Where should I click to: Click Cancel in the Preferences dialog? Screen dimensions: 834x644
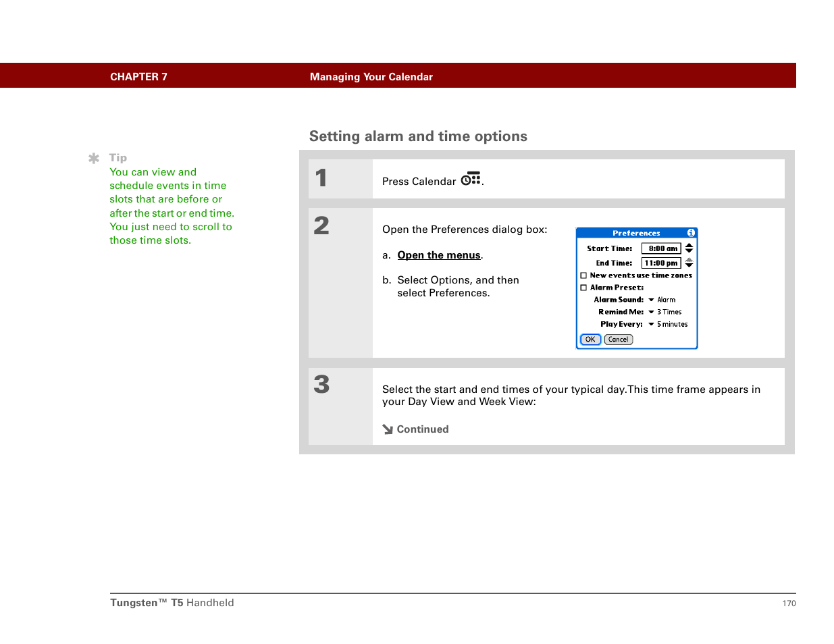[x=618, y=340]
